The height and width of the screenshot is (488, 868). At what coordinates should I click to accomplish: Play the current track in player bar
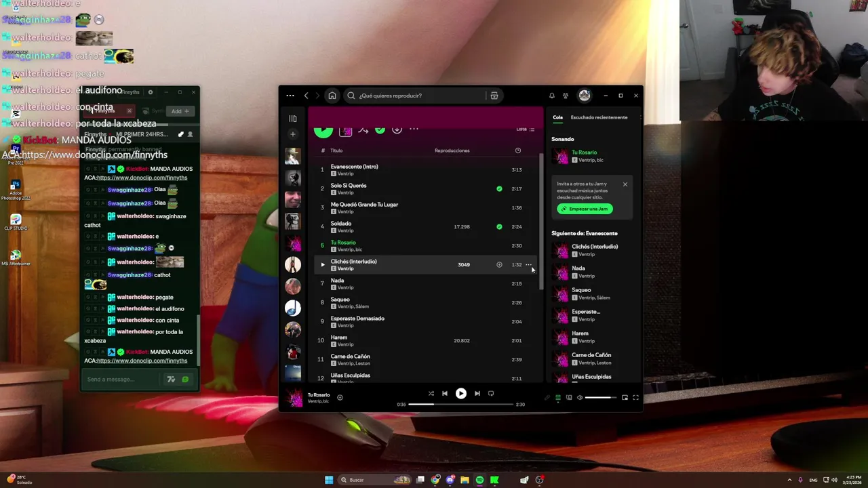pos(461,393)
